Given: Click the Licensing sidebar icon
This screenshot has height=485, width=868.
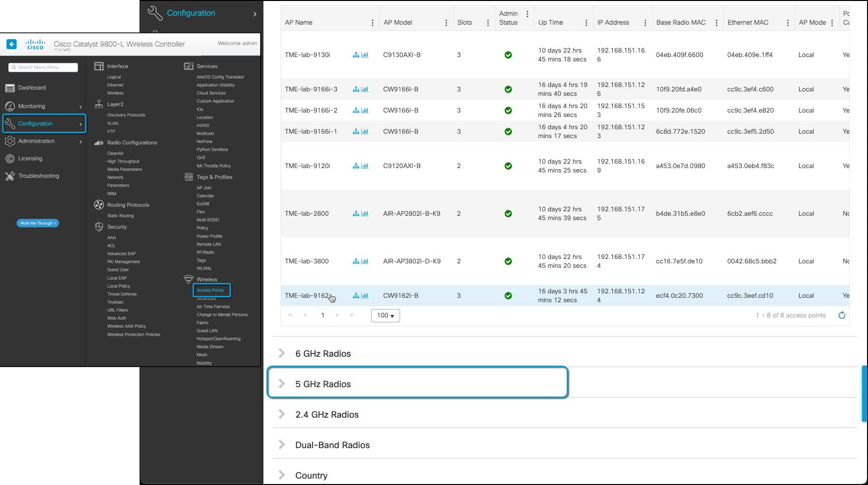Looking at the screenshot, I should pyautogui.click(x=10, y=158).
